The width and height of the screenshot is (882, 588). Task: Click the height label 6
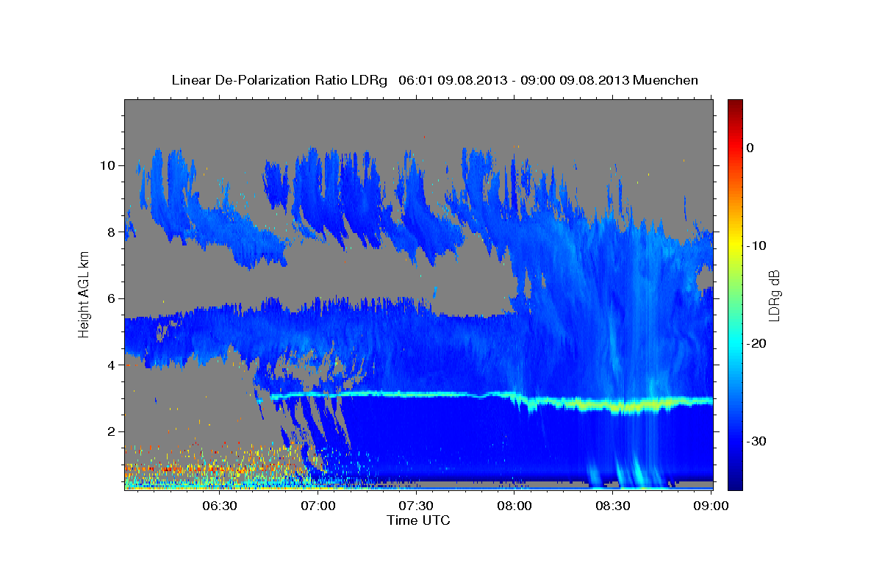tap(112, 298)
